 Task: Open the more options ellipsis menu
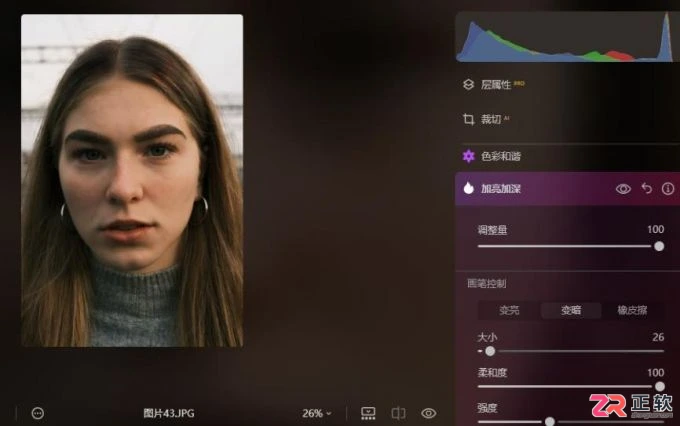click(x=38, y=413)
